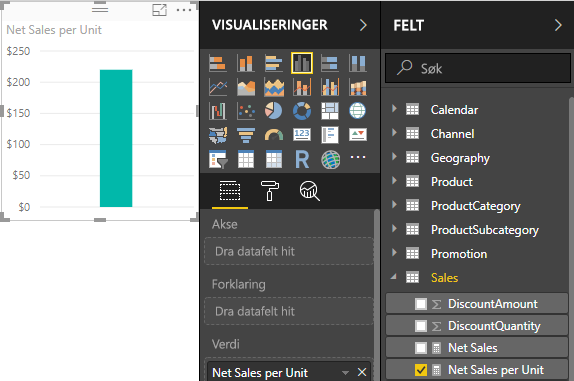Uncheck the Net Sales per Unit checkbox

[x=421, y=370]
